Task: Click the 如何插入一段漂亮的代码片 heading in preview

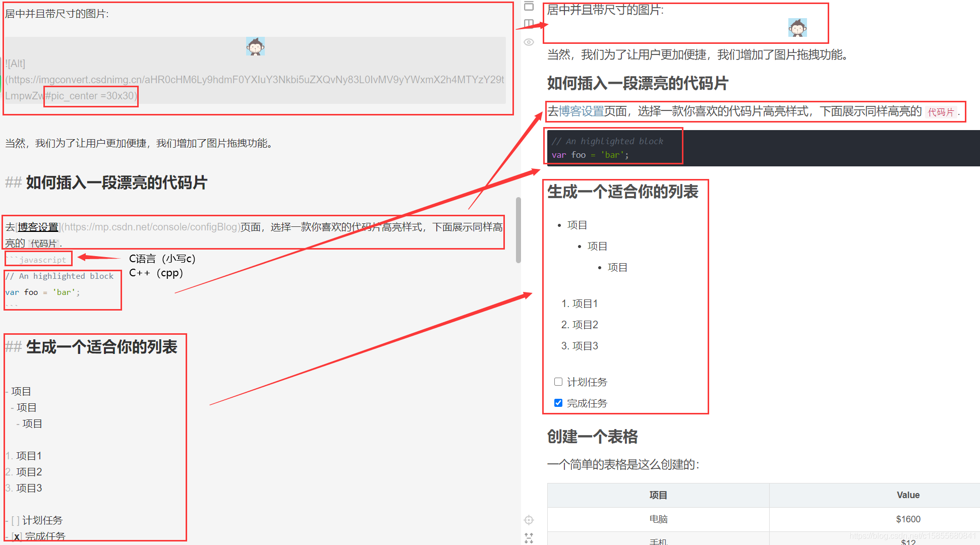Action: [638, 83]
